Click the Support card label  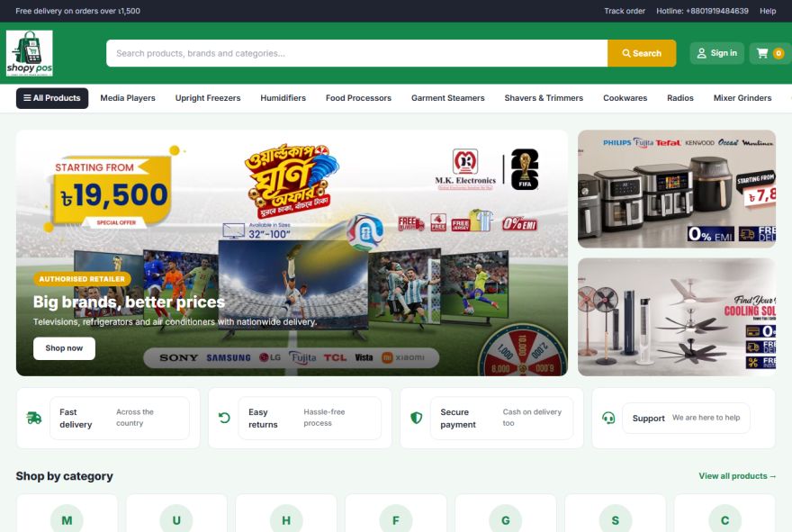coord(648,419)
